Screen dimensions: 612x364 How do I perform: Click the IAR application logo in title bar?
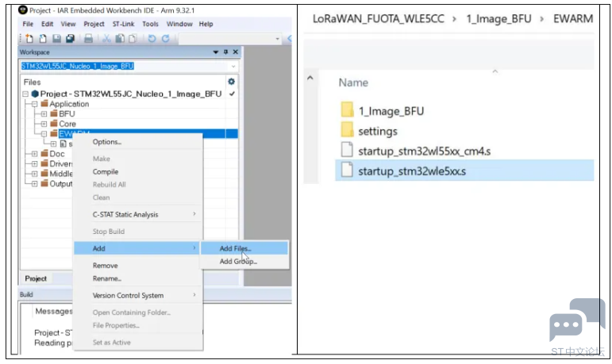coord(23,10)
